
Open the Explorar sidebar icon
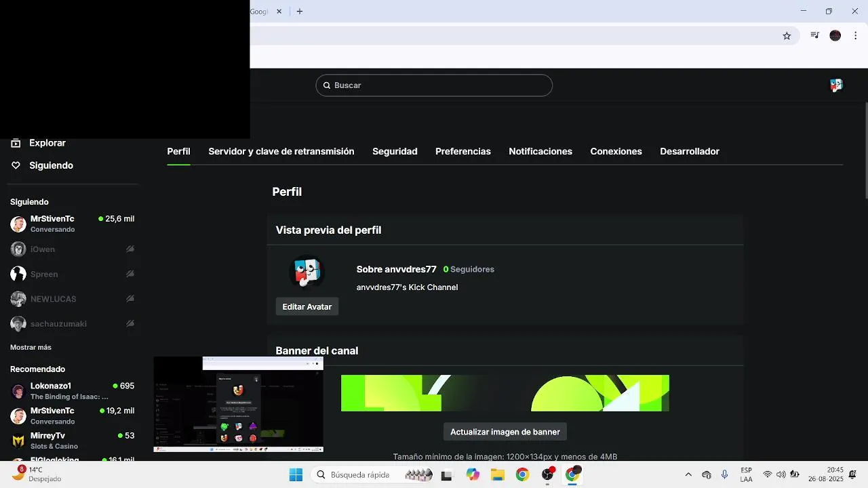click(x=16, y=143)
